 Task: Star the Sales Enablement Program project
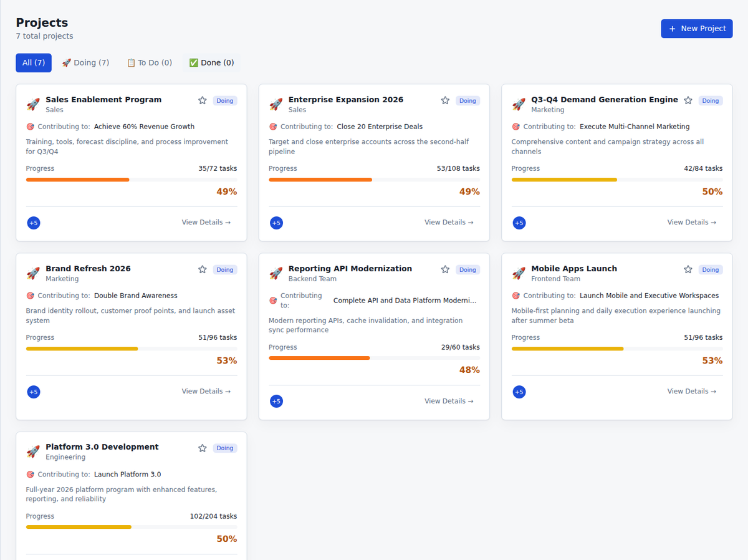tap(203, 100)
